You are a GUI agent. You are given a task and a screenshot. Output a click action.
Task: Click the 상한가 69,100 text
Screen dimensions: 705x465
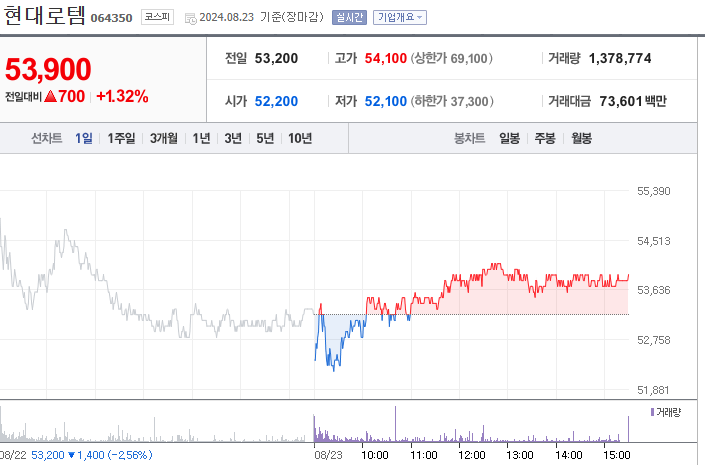451,58
